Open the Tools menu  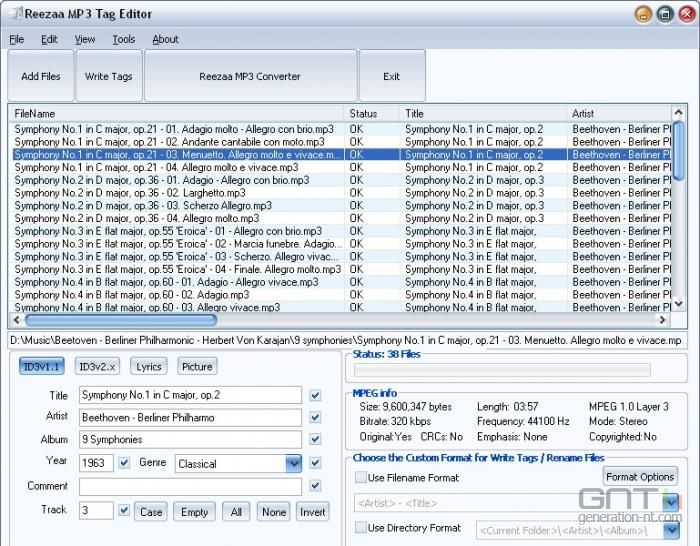[124, 39]
